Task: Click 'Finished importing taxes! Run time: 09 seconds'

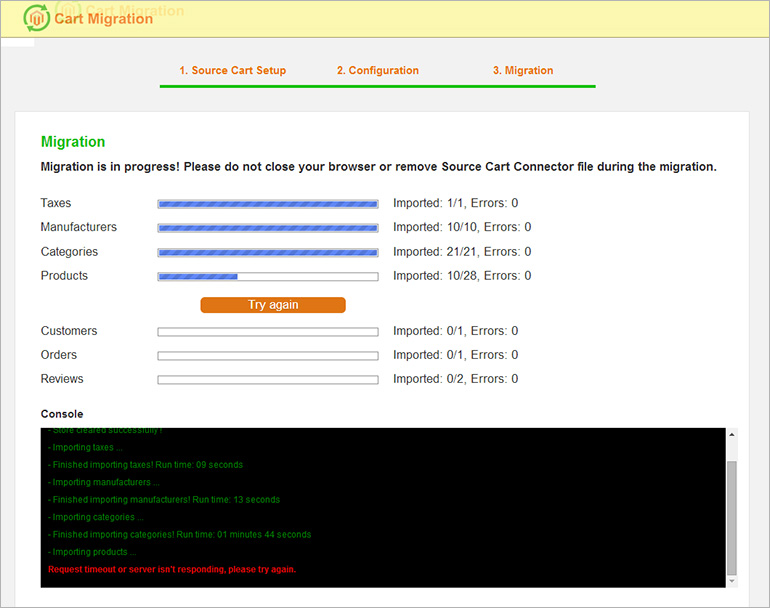Action: tap(145, 465)
